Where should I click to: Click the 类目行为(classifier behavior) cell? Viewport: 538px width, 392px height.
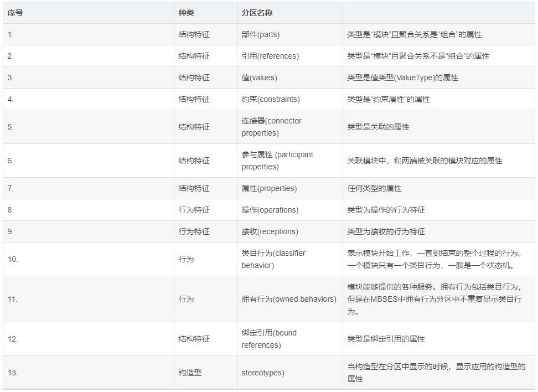click(290, 259)
